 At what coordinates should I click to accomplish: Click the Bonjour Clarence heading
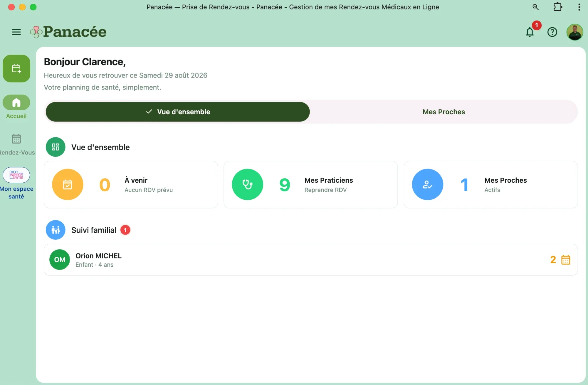coord(85,62)
